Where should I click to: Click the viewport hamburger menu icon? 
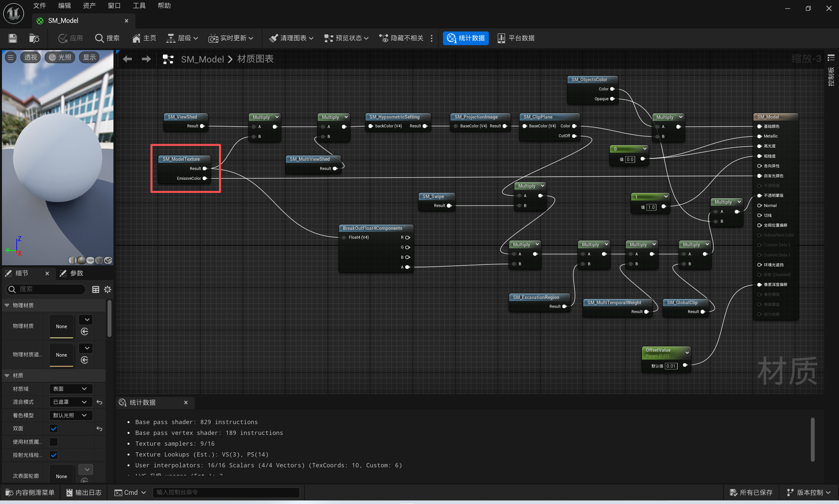[x=10, y=57]
